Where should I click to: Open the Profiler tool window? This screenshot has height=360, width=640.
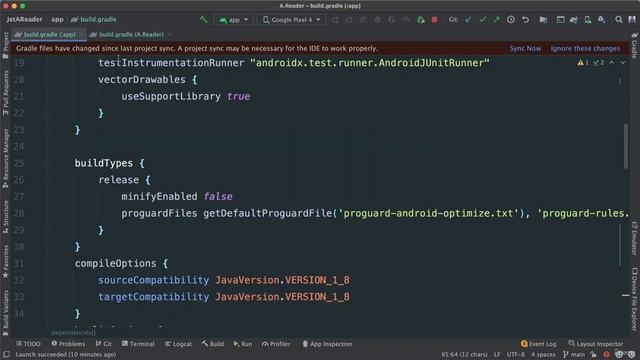pos(276,344)
